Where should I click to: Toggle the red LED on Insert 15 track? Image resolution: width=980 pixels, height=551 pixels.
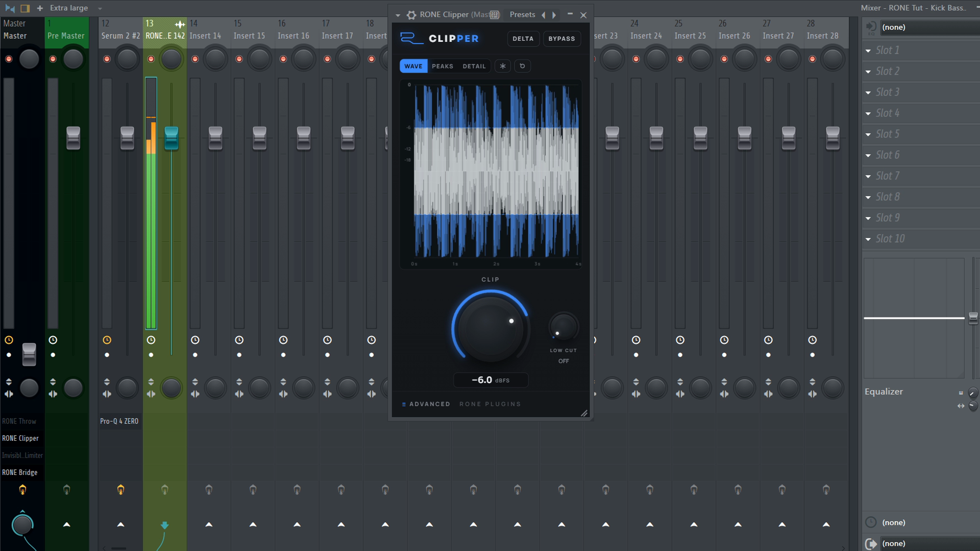(239, 59)
